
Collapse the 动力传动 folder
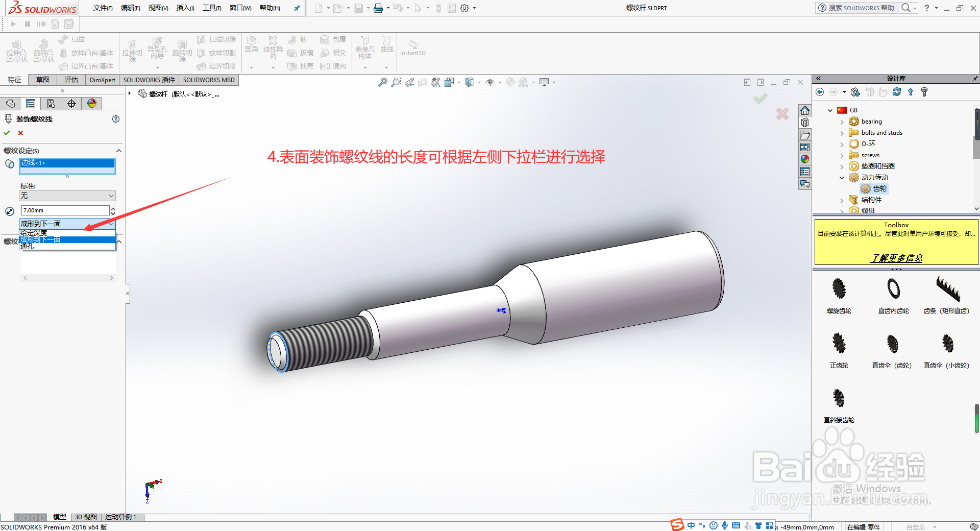click(842, 178)
